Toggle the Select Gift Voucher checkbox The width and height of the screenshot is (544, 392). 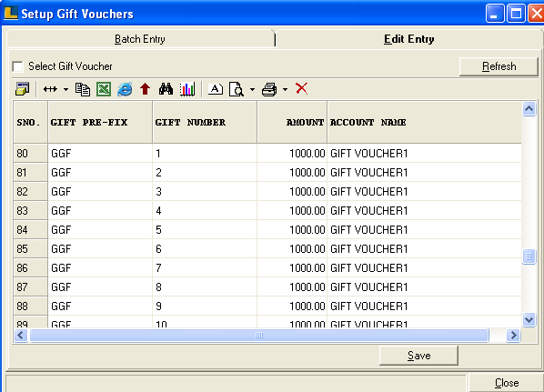(17, 66)
